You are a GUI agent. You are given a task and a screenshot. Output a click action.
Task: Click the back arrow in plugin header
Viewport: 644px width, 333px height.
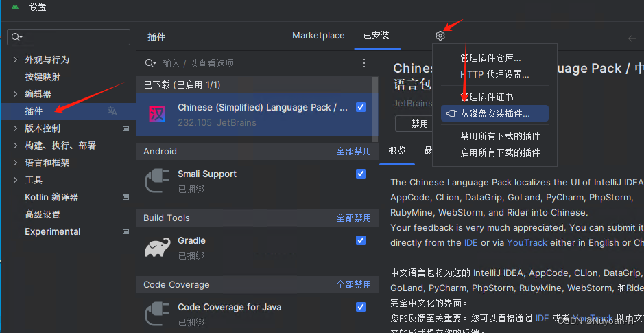632,38
